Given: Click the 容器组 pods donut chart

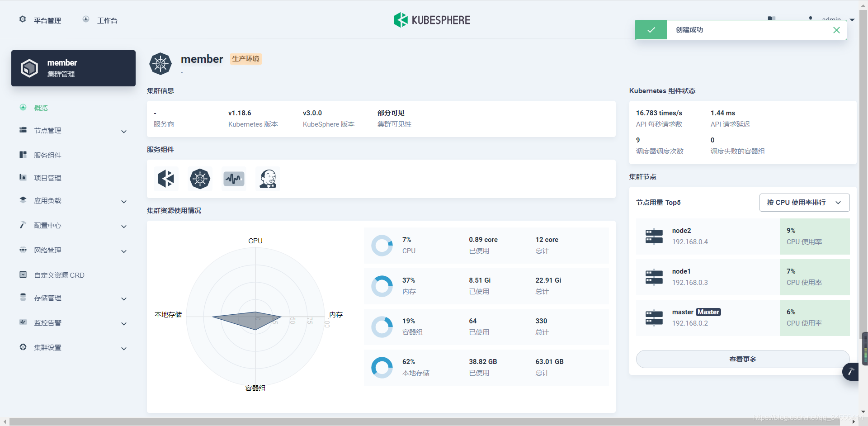Looking at the screenshot, I should click(382, 327).
